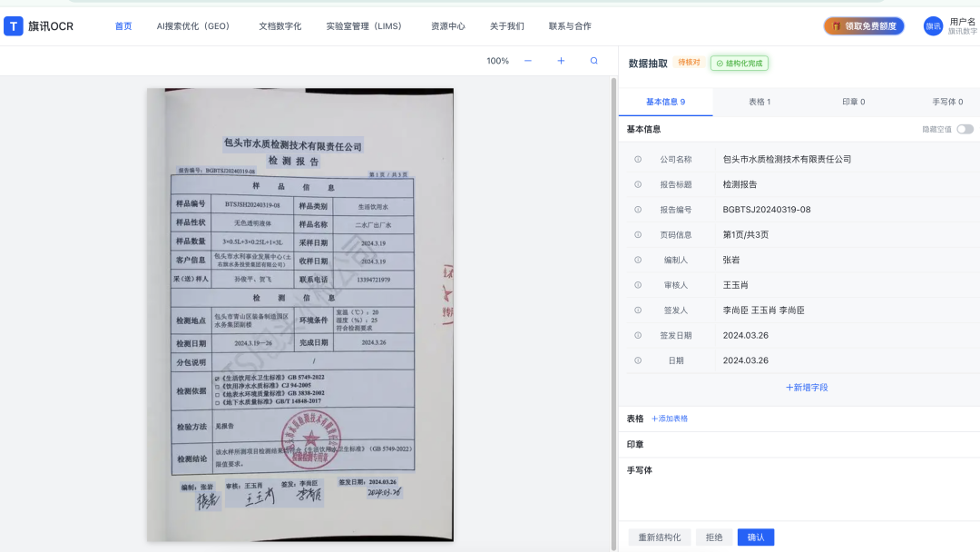980x552 pixels.
Task: Click the magnifier search icon in viewer toolbar
Action: (594, 61)
